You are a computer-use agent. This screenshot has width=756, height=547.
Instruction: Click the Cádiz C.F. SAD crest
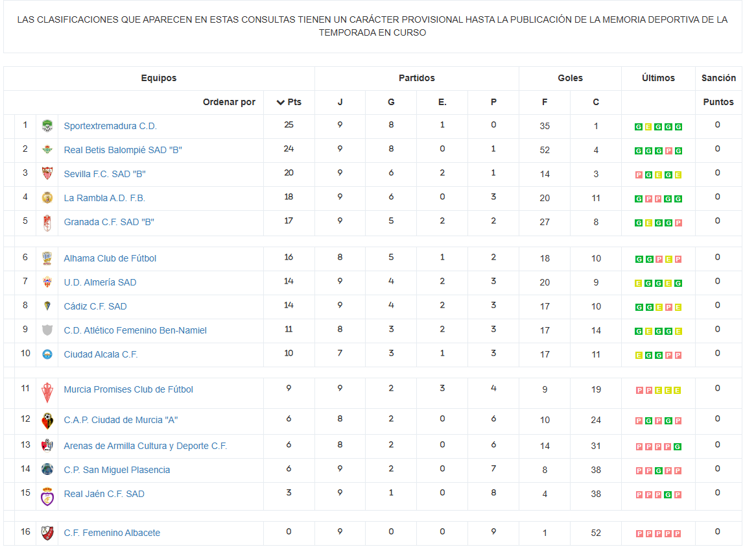click(x=47, y=306)
